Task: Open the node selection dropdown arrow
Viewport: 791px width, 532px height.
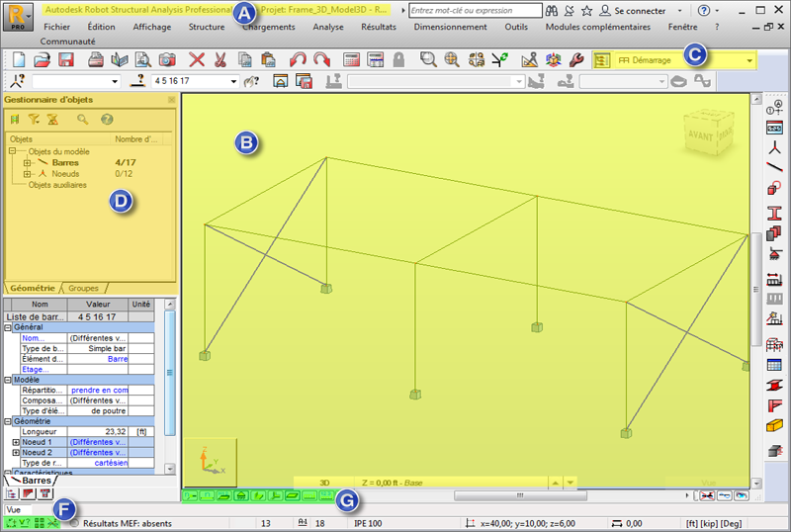Action: 115,81
